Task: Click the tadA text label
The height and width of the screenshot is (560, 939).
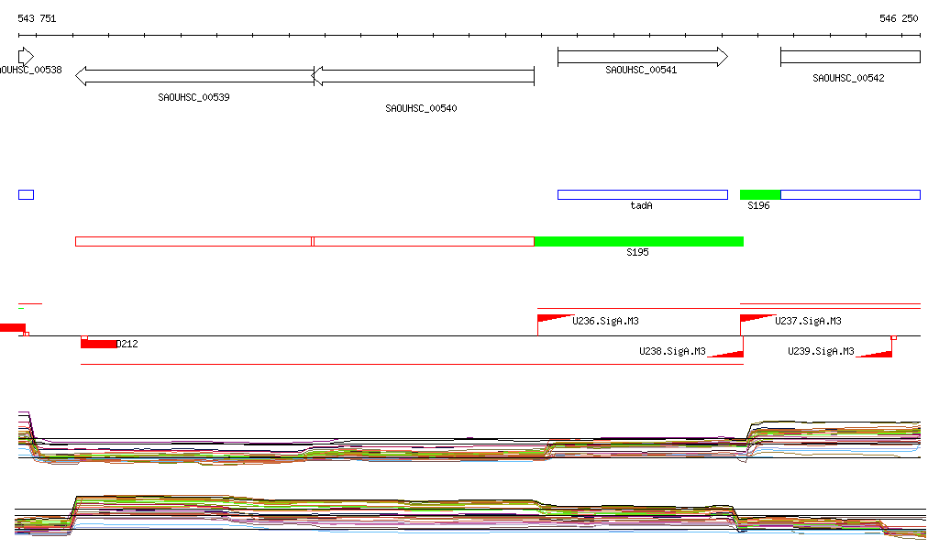Action: tap(641, 205)
